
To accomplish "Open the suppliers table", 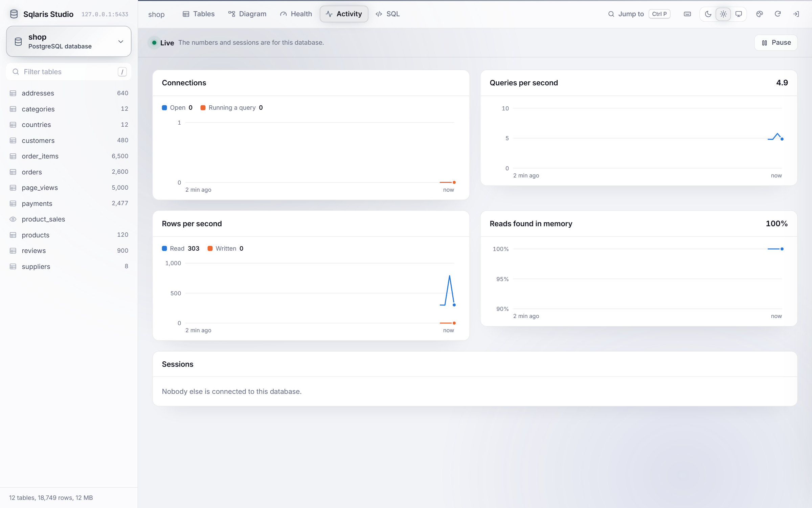I will tap(69, 266).
